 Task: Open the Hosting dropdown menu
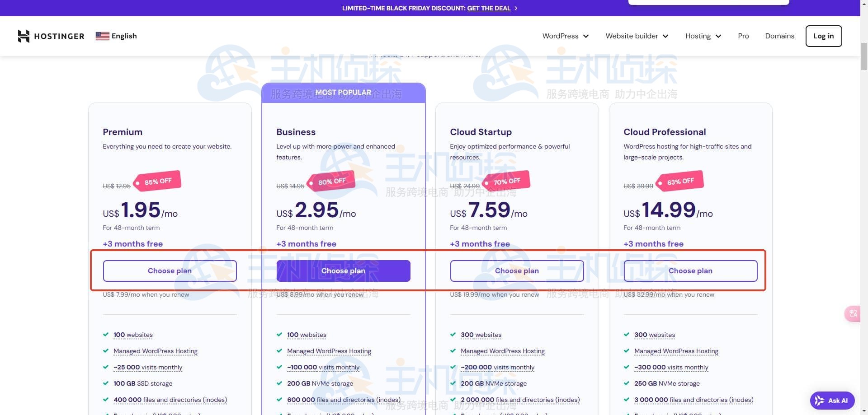703,36
